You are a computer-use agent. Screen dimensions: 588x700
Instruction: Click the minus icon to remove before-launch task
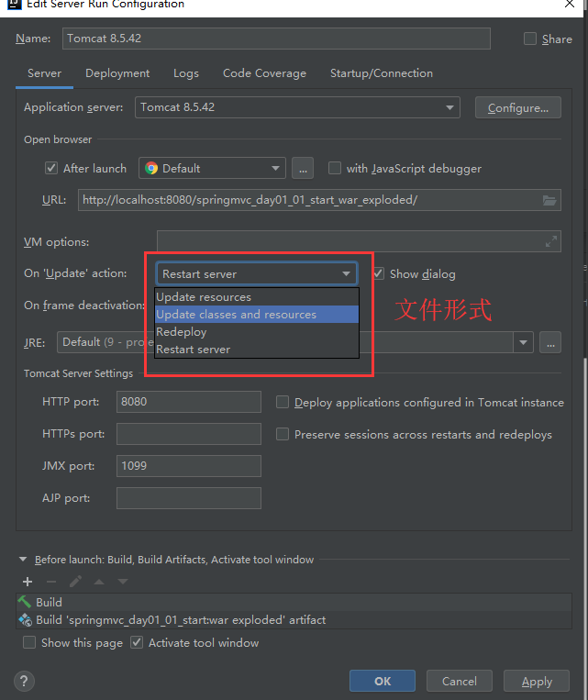pyautogui.click(x=51, y=582)
